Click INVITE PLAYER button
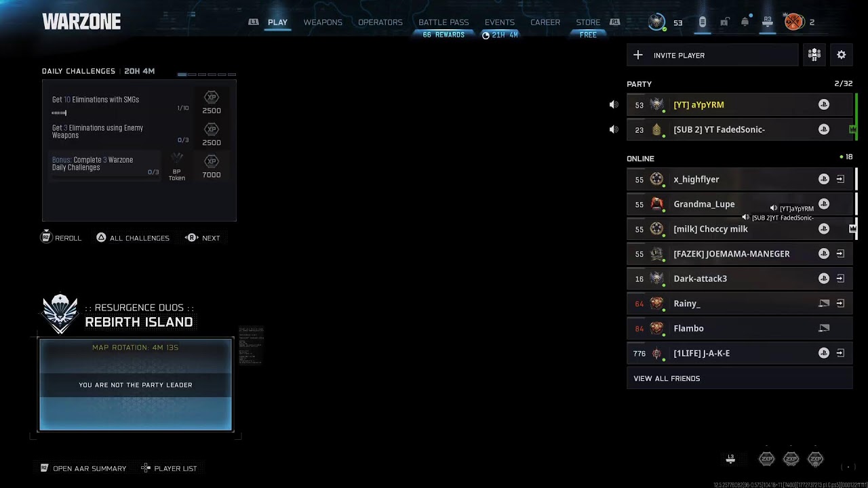Image resolution: width=868 pixels, height=488 pixels. (x=712, y=55)
